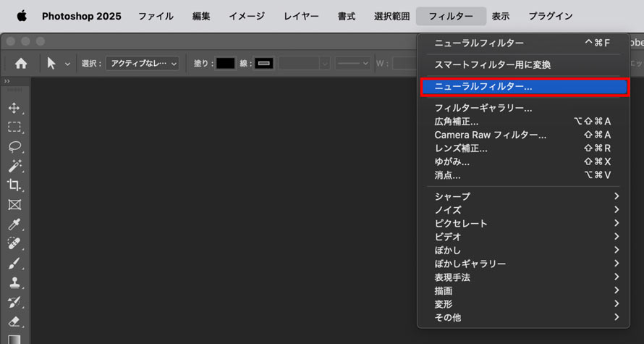Select the Clone Stamp tool
The height and width of the screenshot is (344, 644).
pyautogui.click(x=14, y=282)
